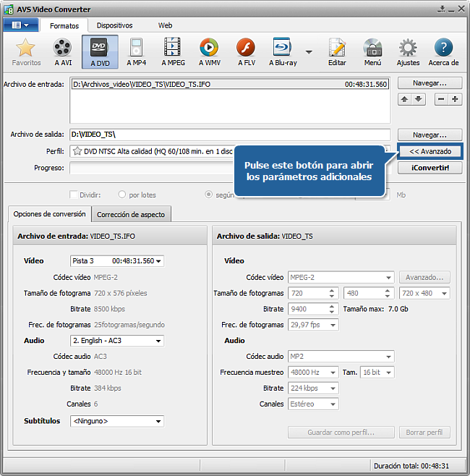The image size is (470, 476).
Task: Open the Corrección de aspecto tab
Action: [x=131, y=214]
